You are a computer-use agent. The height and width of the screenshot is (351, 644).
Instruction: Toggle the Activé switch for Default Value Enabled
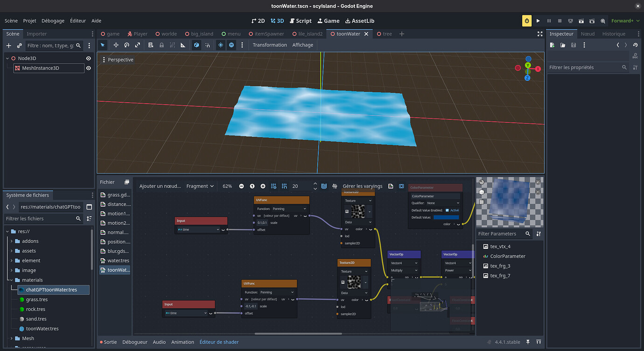coord(447,210)
